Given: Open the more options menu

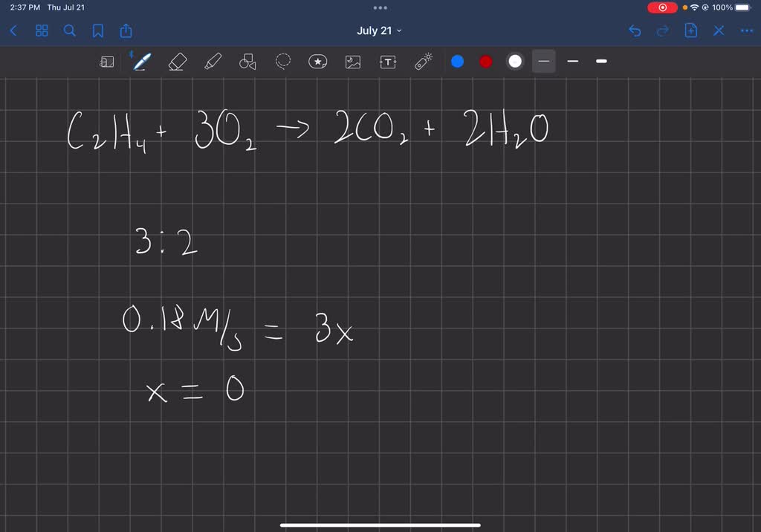Looking at the screenshot, I should [x=747, y=30].
